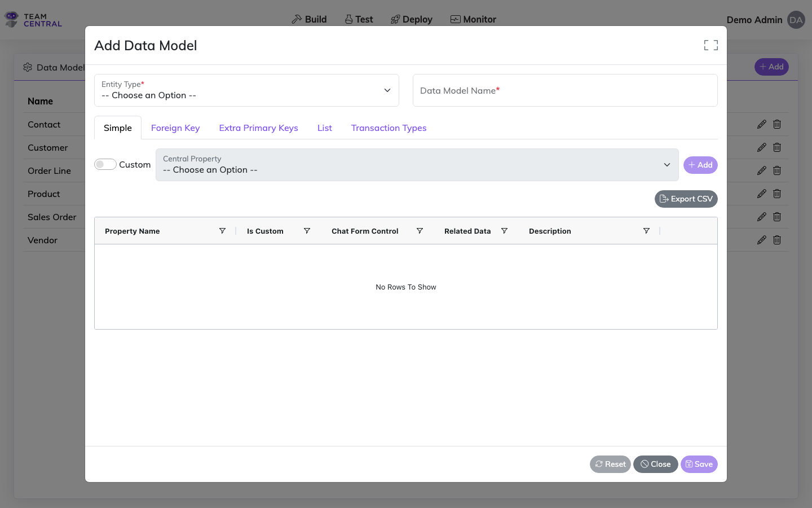The height and width of the screenshot is (508, 812).
Task: Click the Team Central logo
Action: tap(33, 19)
